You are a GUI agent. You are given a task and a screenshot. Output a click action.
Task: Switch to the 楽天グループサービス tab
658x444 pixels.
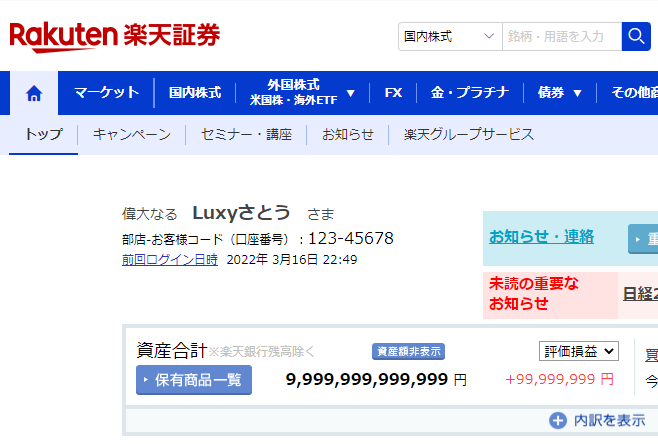pos(469,135)
